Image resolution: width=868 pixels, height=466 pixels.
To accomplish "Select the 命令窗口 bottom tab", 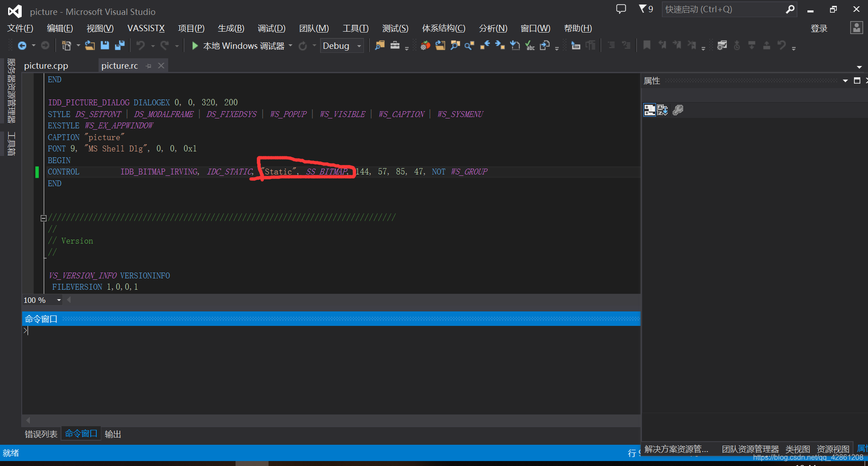I will [81, 434].
